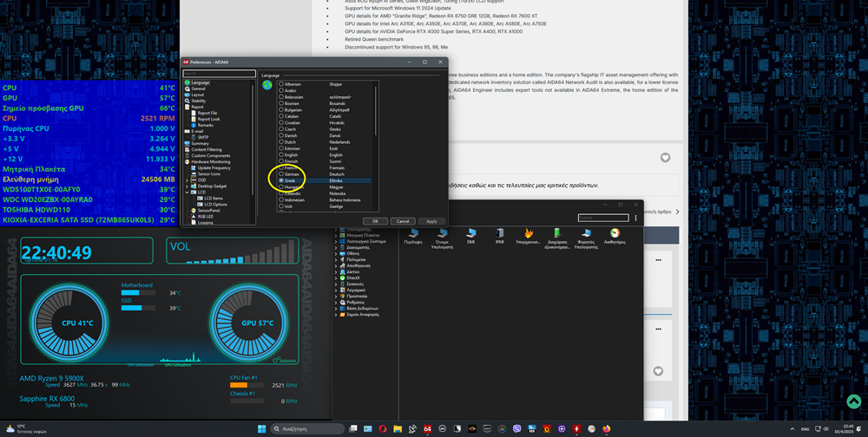Viewport: 868px width, 437px height.
Task: Open Firefox from the taskbar
Action: pyautogui.click(x=607, y=428)
